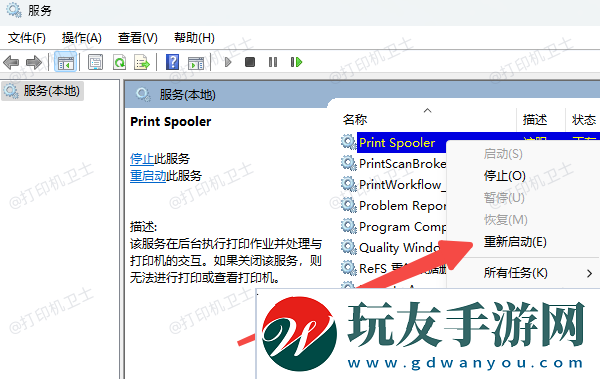
Task: Click the Back arrow toolbar icon
Action: (11, 62)
